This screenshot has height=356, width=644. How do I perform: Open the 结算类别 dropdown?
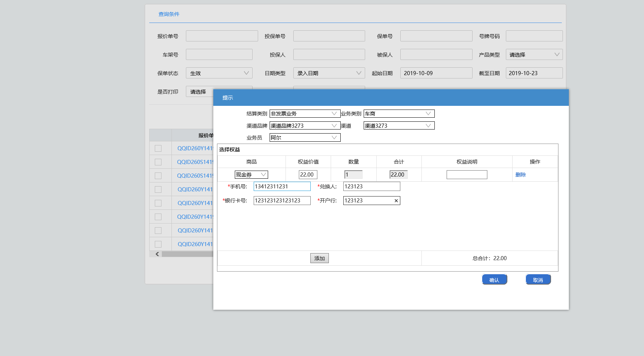click(x=304, y=114)
